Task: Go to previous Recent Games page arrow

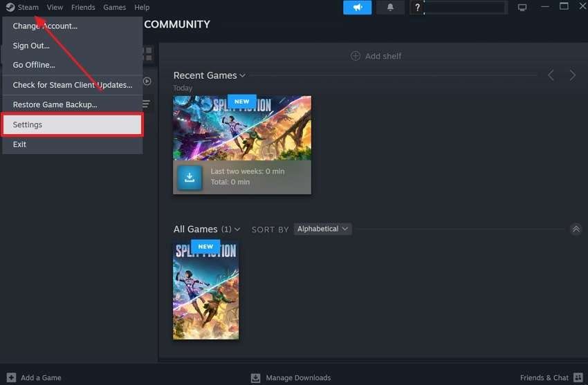Action: (x=551, y=75)
